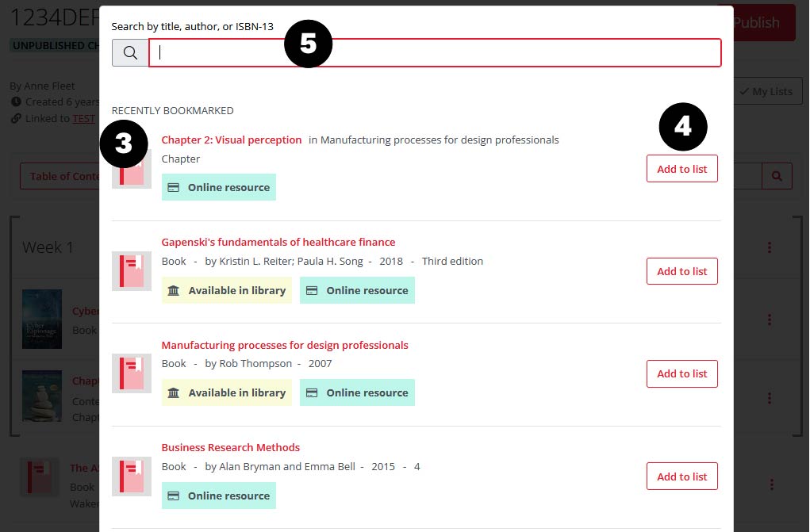
Task: Click the Gapenski's healthcare finance book icon
Action: [x=131, y=271]
